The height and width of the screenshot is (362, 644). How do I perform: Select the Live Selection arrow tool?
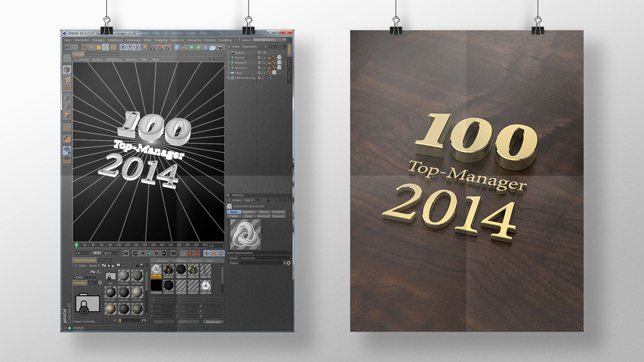tap(85, 47)
